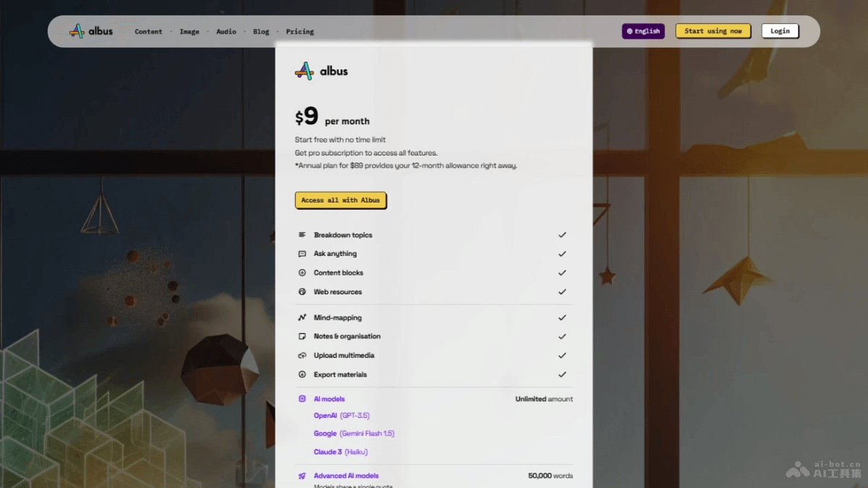This screenshot has height=488, width=868.
Task: Click the Web resources globe icon
Action: point(302,292)
